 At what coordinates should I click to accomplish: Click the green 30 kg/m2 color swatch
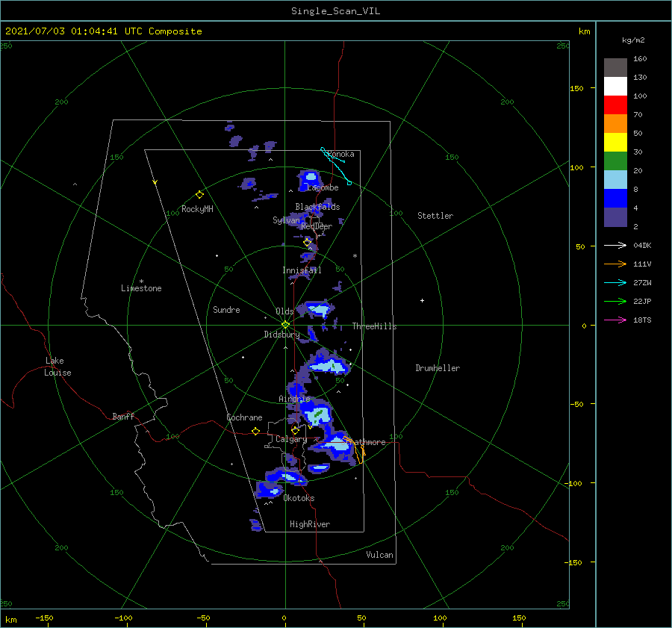[615, 161]
